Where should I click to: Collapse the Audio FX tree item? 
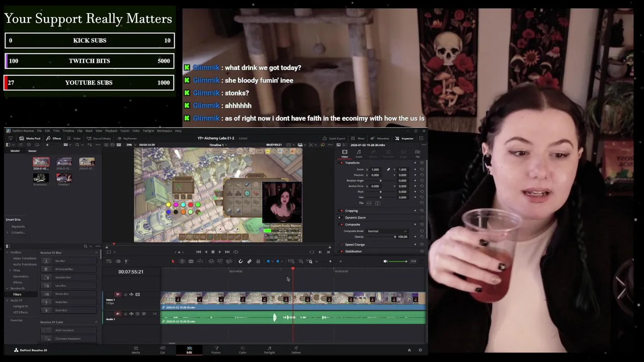coord(8,301)
